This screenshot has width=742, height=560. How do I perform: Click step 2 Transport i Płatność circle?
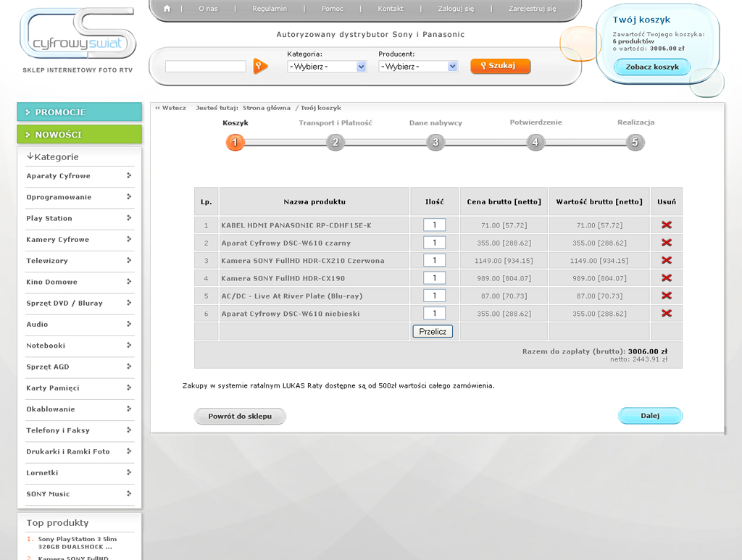click(x=335, y=142)
